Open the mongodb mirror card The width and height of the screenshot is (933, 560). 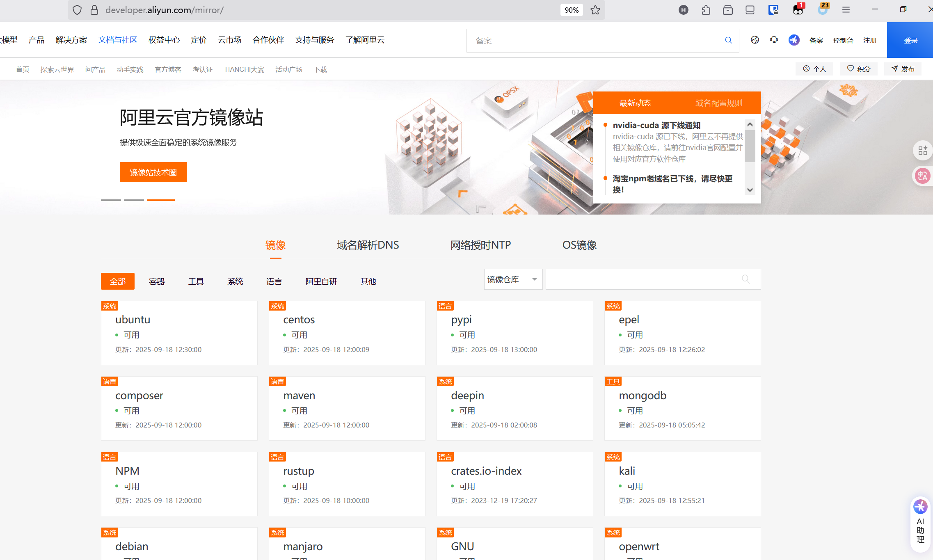coord(683,409)
